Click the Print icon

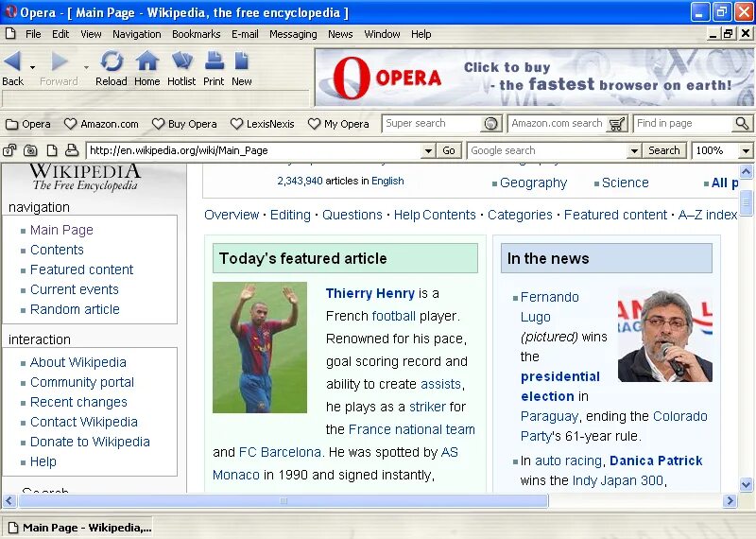tap(214, 61)
